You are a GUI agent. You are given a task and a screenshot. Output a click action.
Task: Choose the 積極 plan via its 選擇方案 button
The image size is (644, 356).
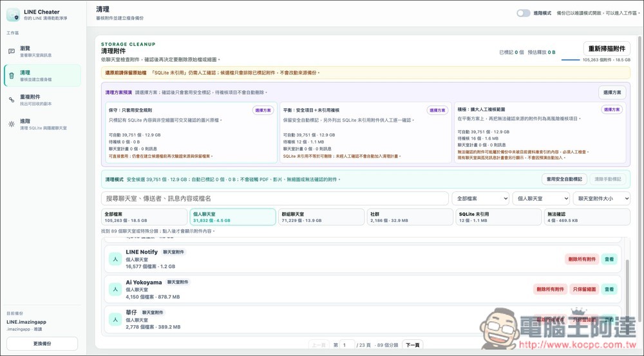pyautogui.click(x=612, y=109)
